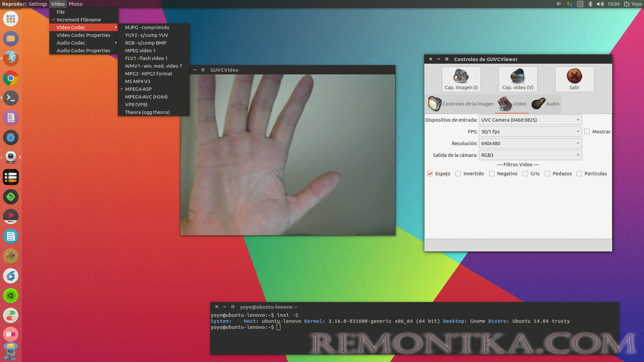Click the Salir red X icon

[574, 76]
